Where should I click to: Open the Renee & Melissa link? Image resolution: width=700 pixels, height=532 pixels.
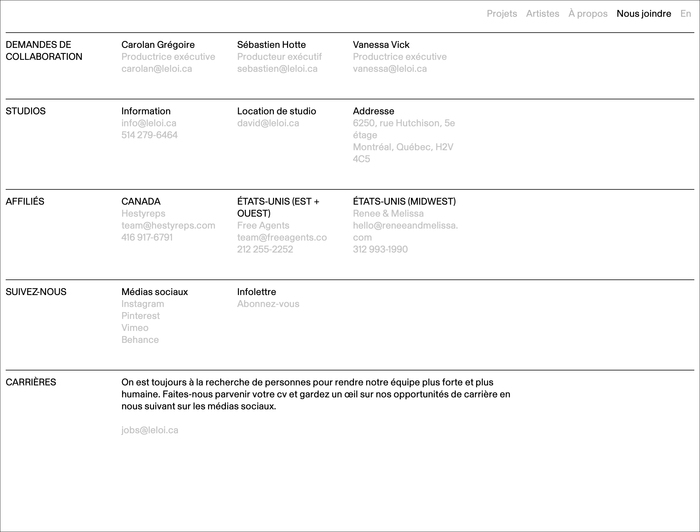tap(388, 213)
